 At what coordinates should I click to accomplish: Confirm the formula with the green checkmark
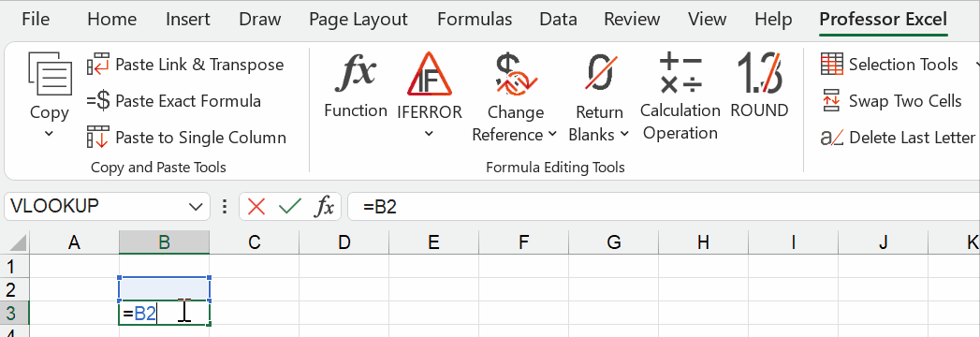[290, 206]
